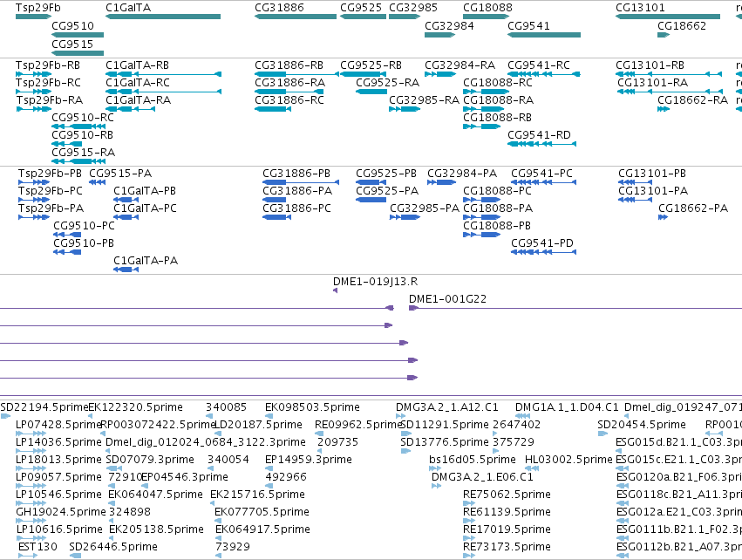
Task: Click transcript label CG32984-RA
Action: click(x=460, y=65)
